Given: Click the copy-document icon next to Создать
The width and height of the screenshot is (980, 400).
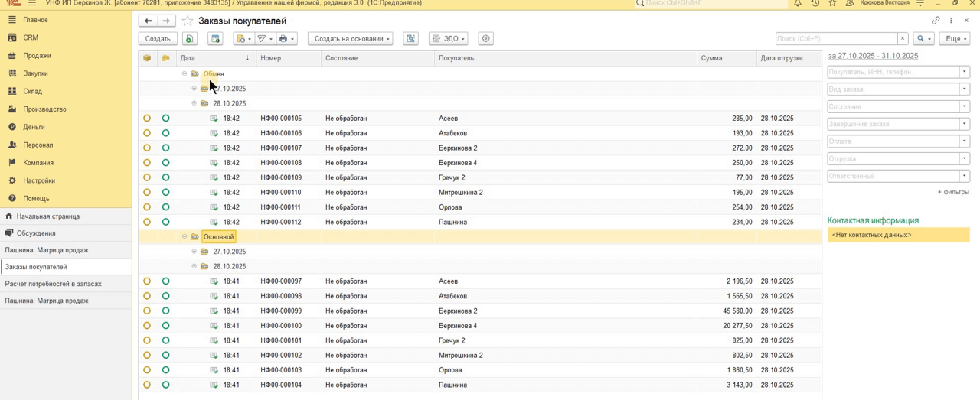Looking at the screenshot, I should coord(189,39).
